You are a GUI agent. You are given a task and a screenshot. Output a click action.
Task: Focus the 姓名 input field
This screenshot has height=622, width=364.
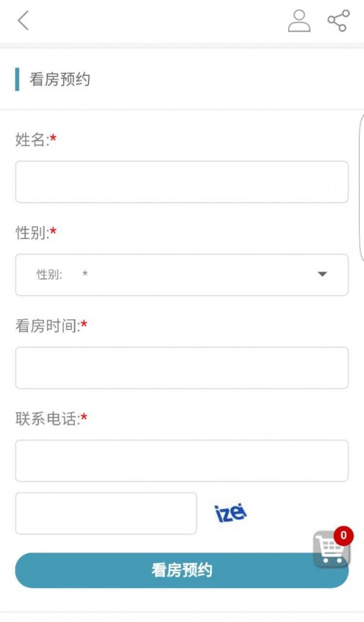(181, 182)
